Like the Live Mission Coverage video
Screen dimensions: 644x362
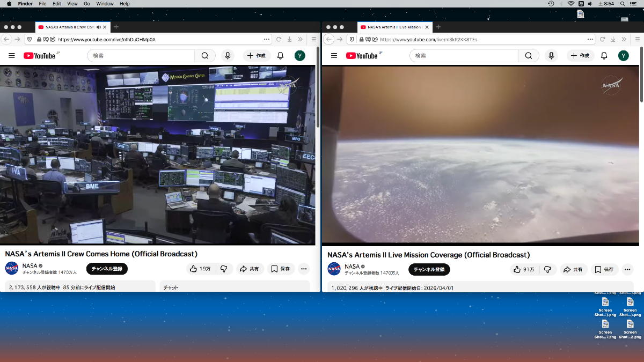(524, 269)
